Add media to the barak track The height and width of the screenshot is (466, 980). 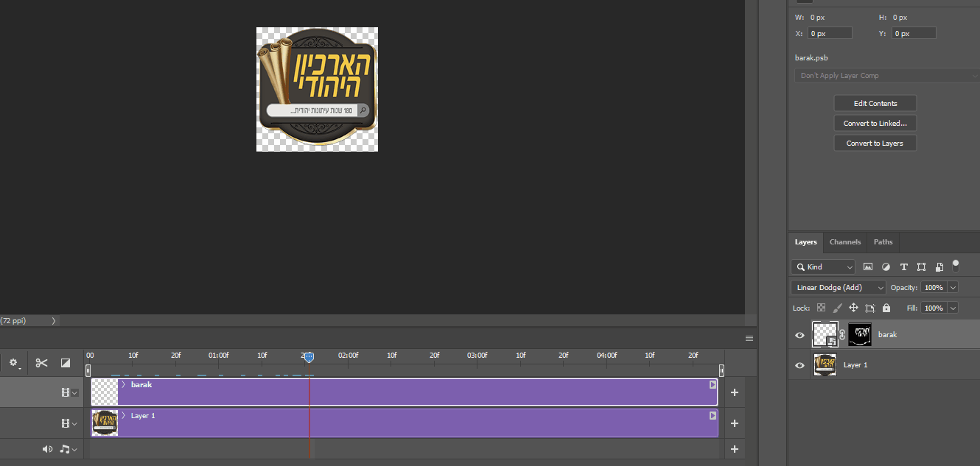coord(735,392)
